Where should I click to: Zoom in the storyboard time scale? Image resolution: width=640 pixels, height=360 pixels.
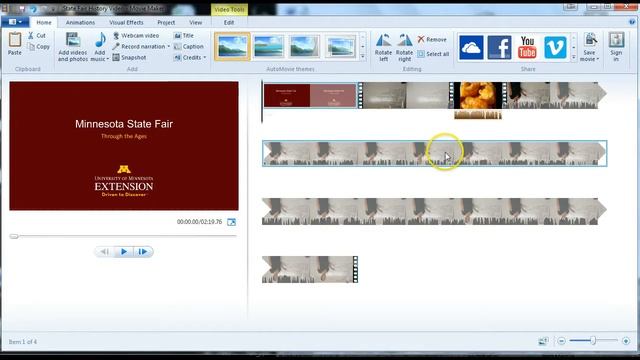coord(626,341)
